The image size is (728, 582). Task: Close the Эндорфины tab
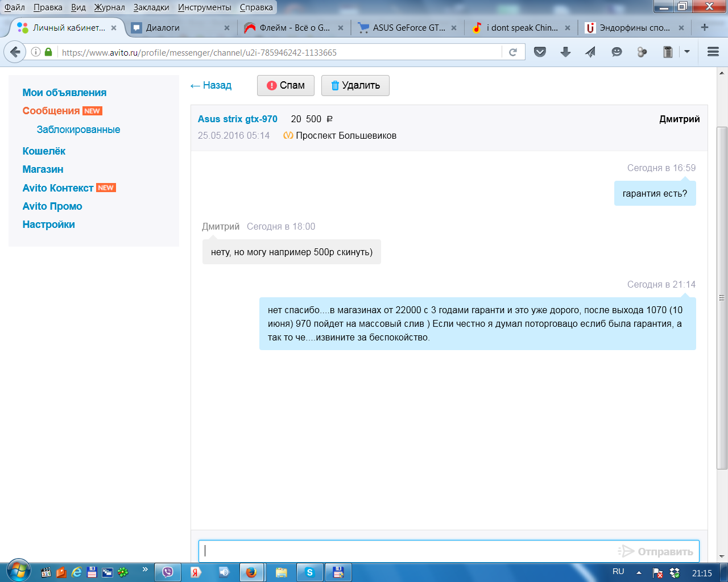(x=681, y=28)
